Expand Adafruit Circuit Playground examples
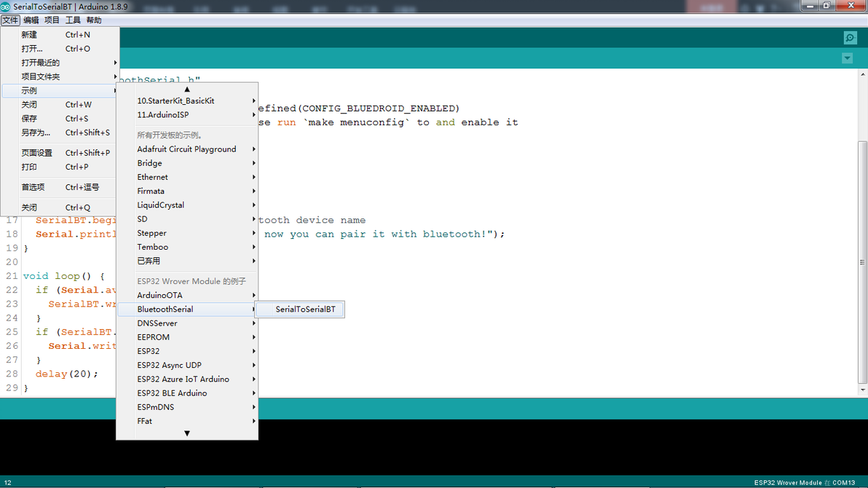Screen dimensions: 868x488 point(187,149)
